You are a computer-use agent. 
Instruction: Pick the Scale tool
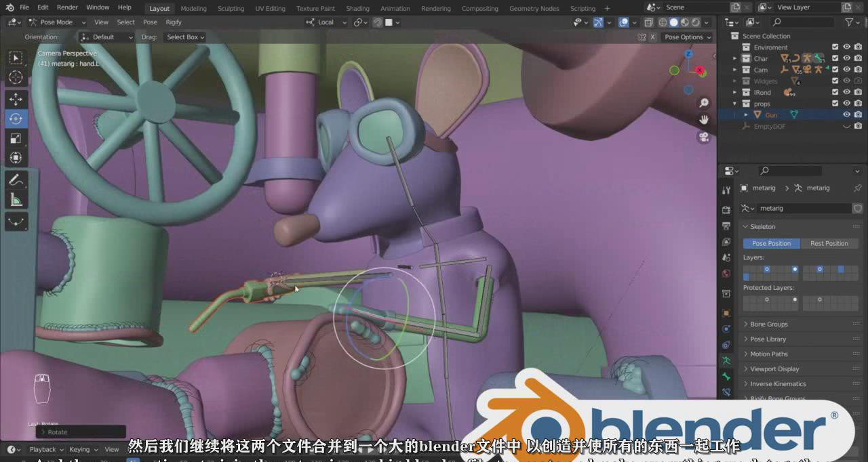16,138
